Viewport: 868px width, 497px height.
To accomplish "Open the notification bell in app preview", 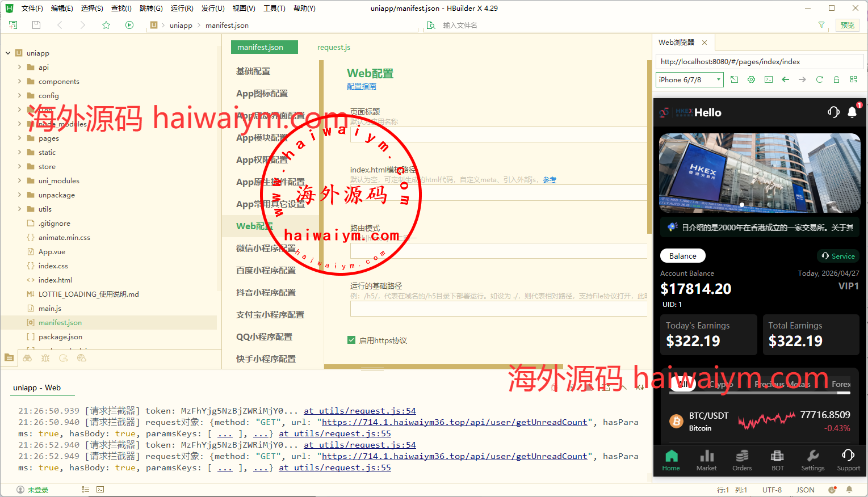I will coord(852,112).
